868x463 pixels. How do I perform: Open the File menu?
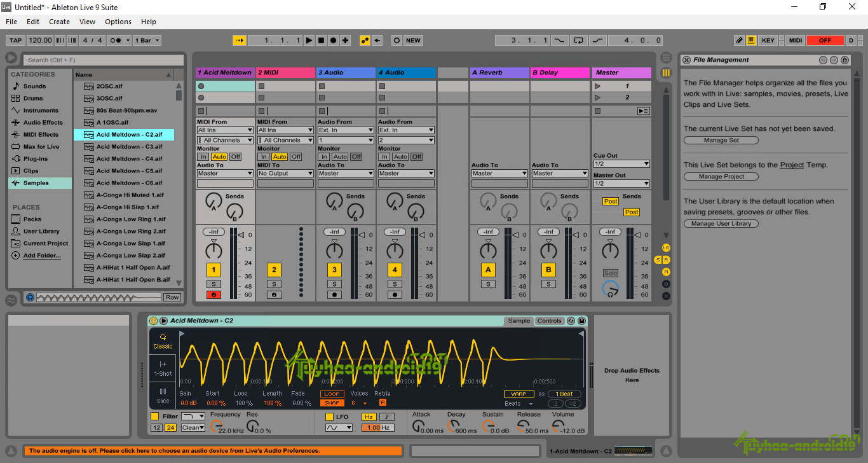(x=11, y=22)
